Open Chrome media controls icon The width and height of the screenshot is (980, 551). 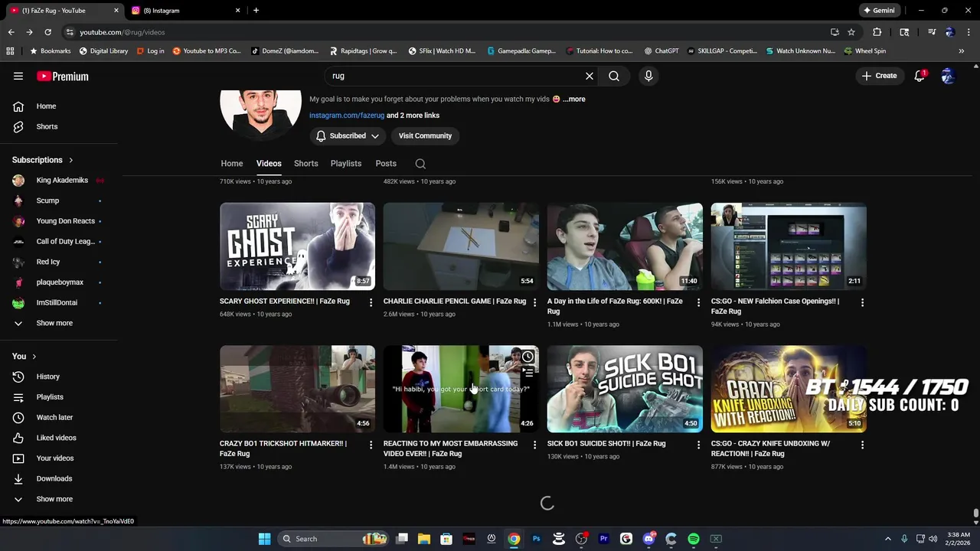pyautogui.click(x=932, y=32)
